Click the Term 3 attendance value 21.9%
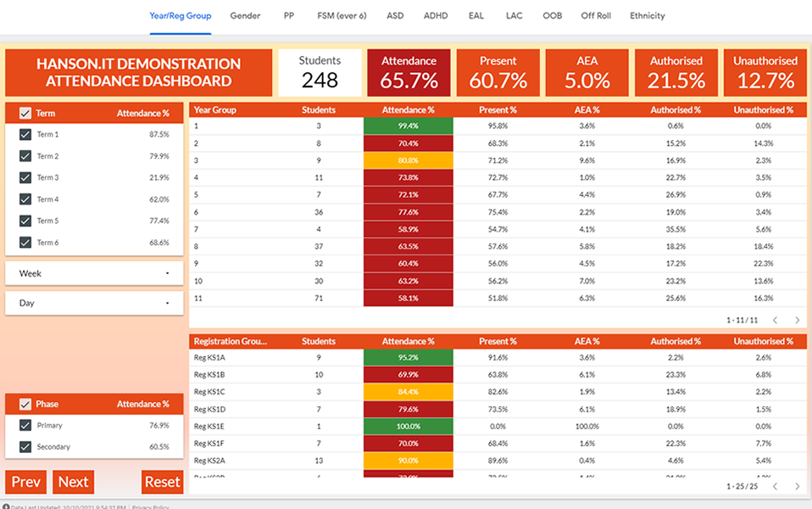The image size is (812, 509). click(159, 177)
